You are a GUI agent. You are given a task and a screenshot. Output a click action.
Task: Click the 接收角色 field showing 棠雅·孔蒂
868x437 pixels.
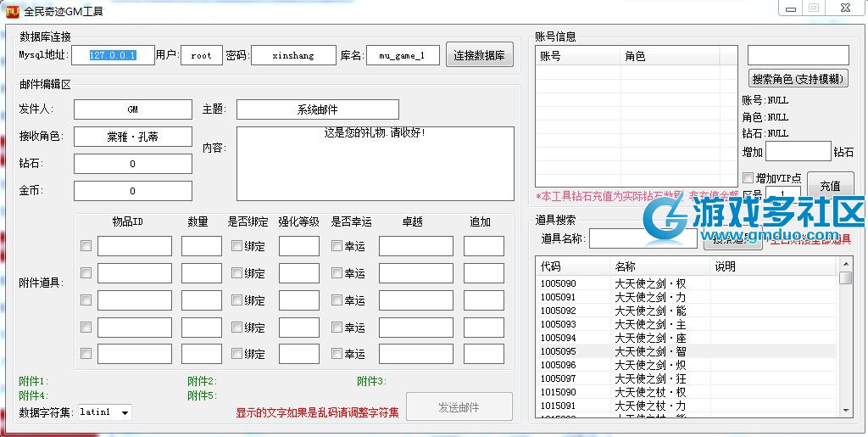click(x=133, y=137)
